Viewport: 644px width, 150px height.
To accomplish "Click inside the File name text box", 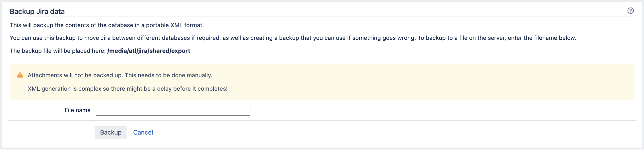I will (173, 110).
